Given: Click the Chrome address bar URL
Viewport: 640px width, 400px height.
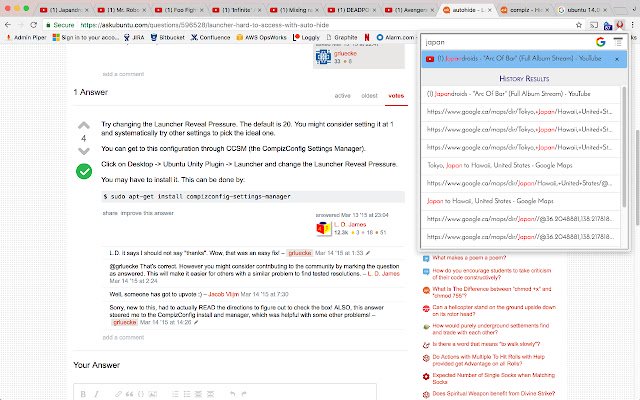Looking at the screenshot, I should click(204, 25).
